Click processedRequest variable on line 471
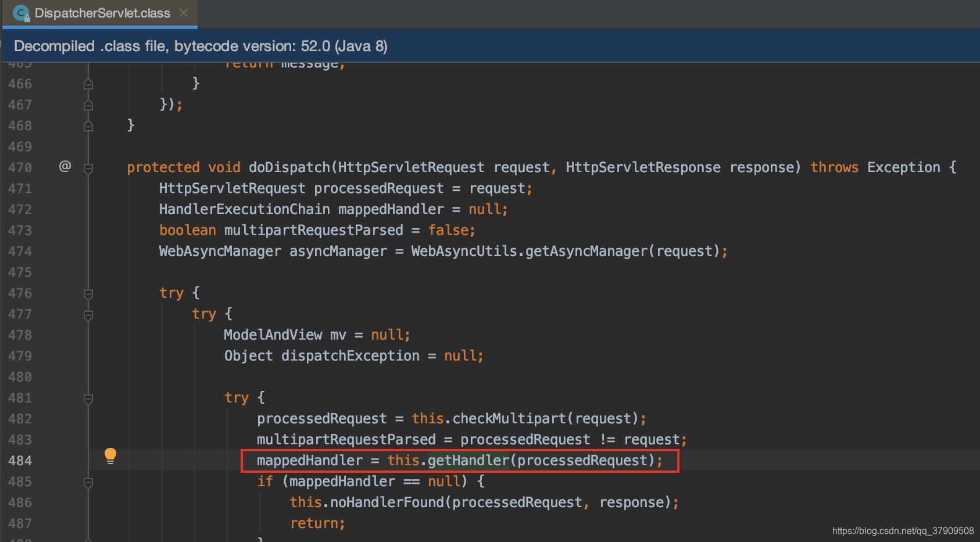The width and height of the screenshot is (980, 542). click(379, 188)
